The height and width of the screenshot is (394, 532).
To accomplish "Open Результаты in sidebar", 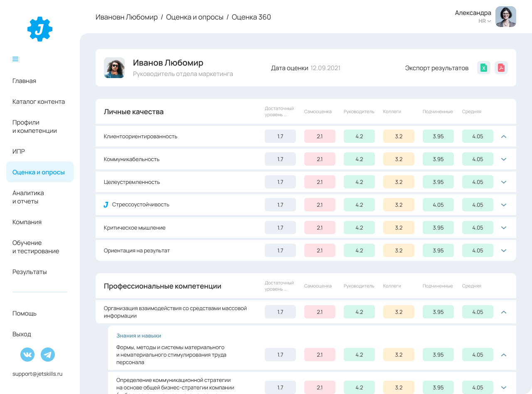I will click(30, 272).
